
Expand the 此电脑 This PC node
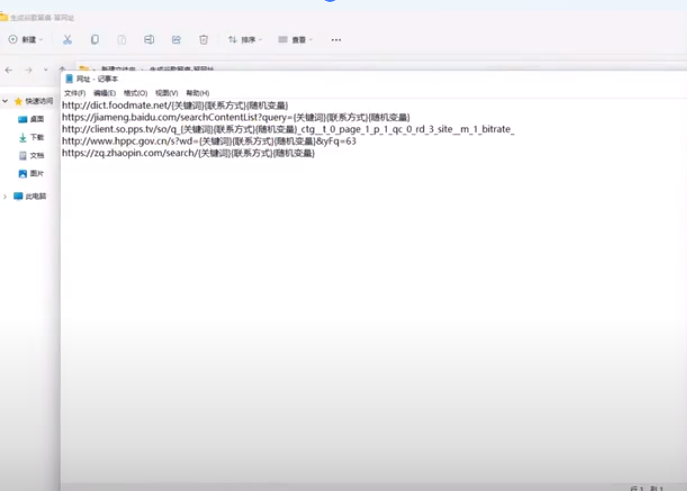click(x=5, y=196)
